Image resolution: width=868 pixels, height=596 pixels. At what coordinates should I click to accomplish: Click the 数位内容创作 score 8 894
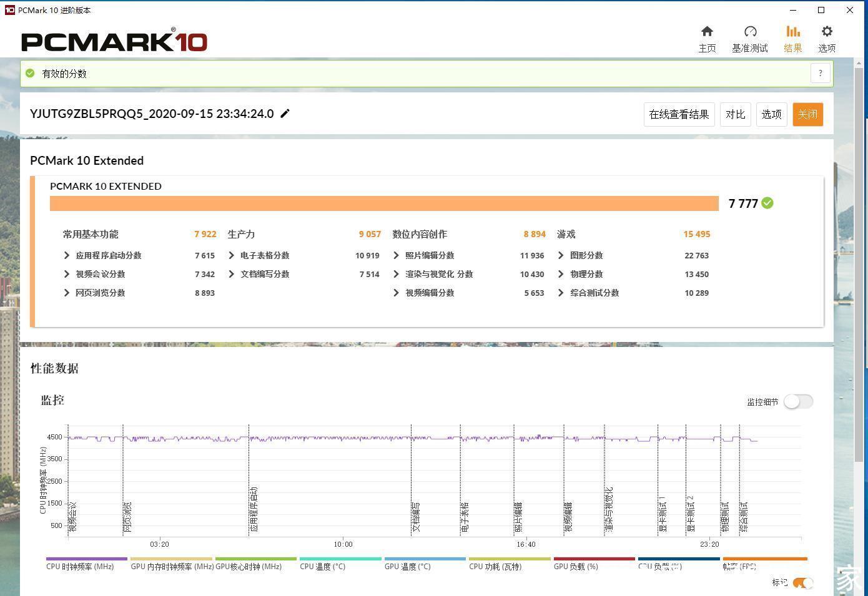(x=535, y=234)
